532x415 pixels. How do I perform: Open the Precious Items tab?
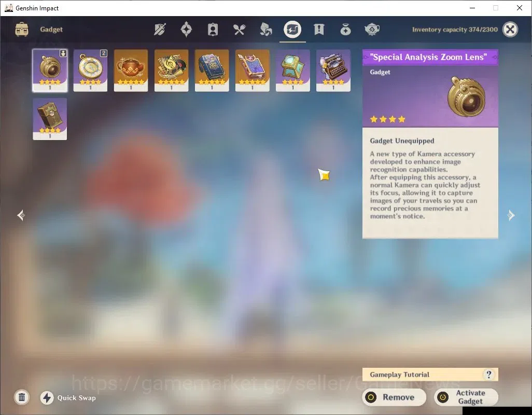tap(345, 30)
